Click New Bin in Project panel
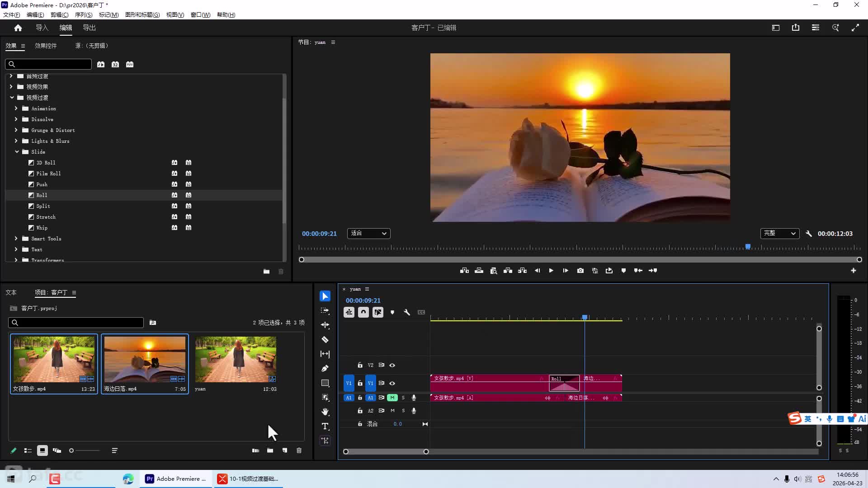The image size is (868, 488). pyautogui.click(x=270, y=450)
